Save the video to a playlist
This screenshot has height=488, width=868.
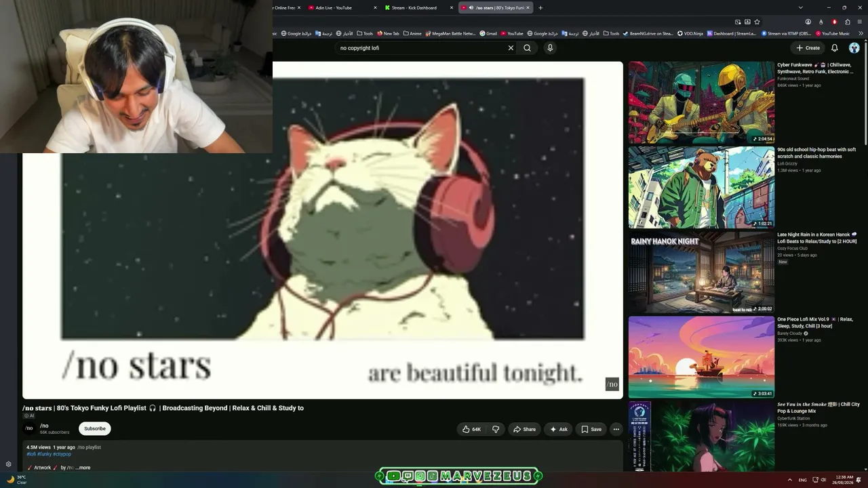click(591, 429)
